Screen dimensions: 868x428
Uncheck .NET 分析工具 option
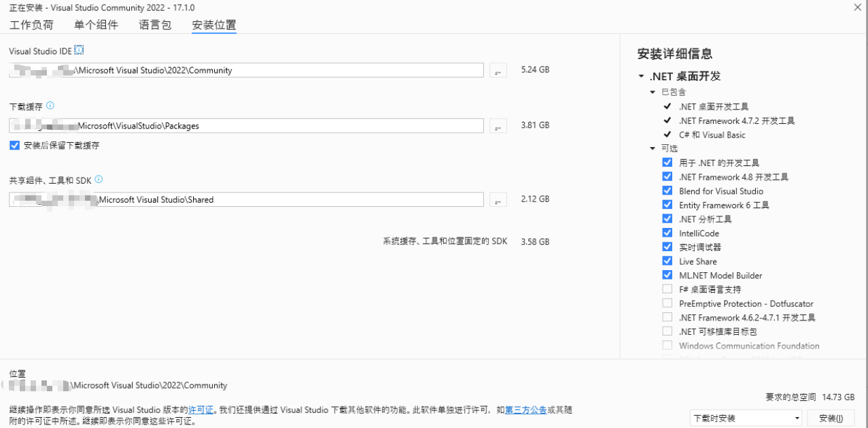point(667,219)
